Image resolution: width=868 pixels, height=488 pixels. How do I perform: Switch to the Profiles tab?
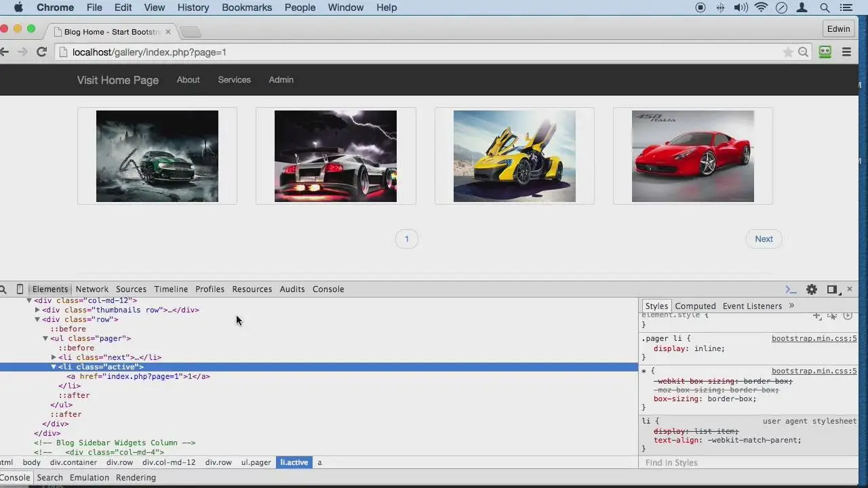click(210, 289)
